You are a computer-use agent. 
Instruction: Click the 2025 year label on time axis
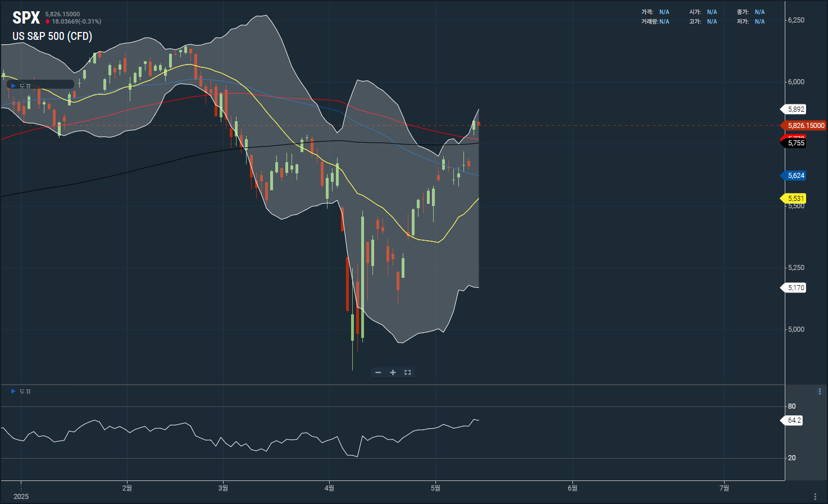tap(21, 497)
